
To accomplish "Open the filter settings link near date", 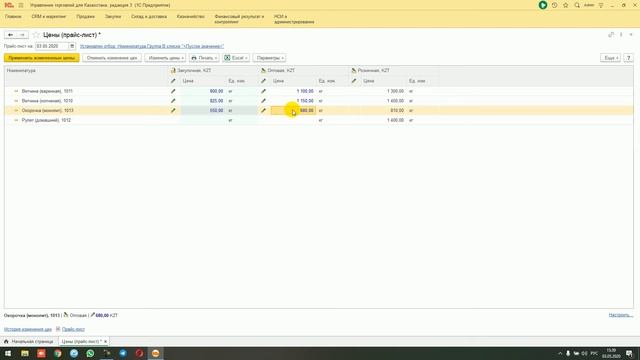I will pyautogui.click(x=152, y=46).
